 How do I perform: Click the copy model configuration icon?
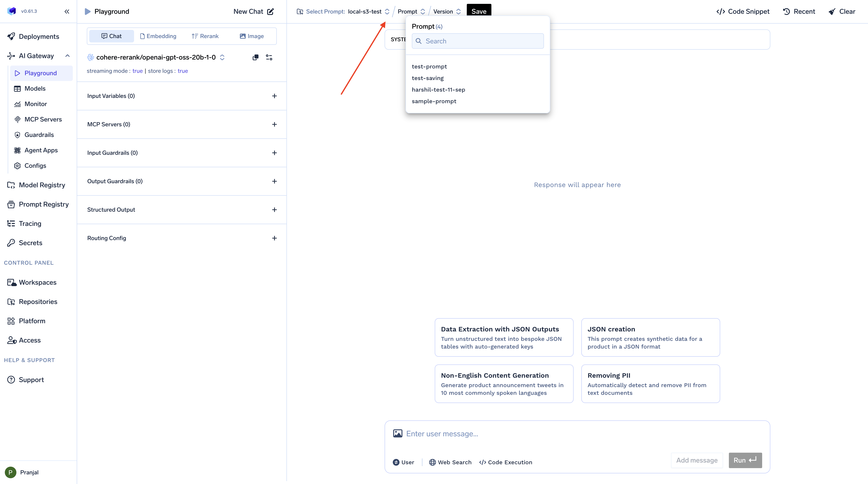click(255, 57)
